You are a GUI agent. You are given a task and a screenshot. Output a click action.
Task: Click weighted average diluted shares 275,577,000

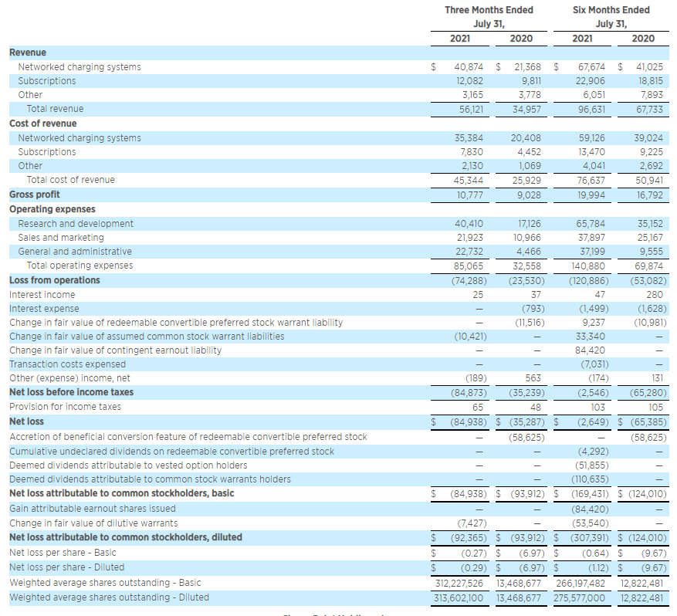coord(580,598)
